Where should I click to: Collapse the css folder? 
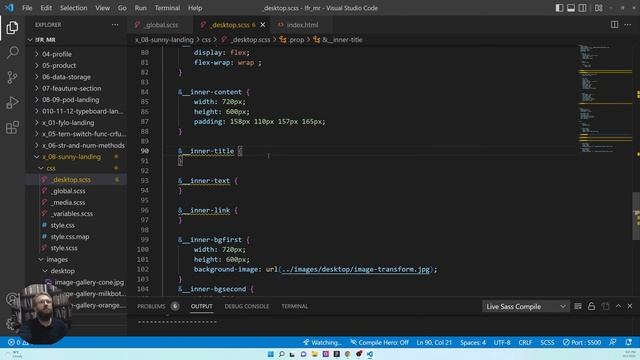76,168
